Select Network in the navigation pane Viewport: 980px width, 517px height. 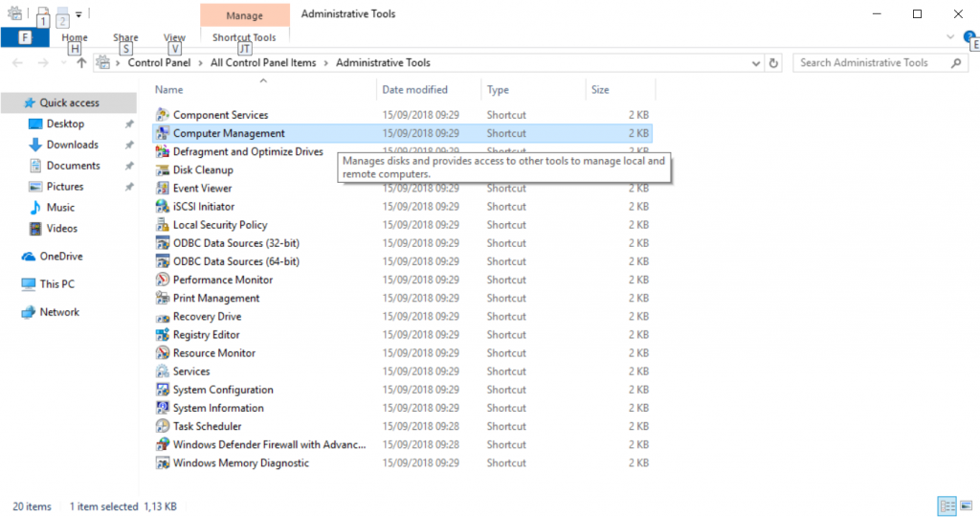coord(59,312)
